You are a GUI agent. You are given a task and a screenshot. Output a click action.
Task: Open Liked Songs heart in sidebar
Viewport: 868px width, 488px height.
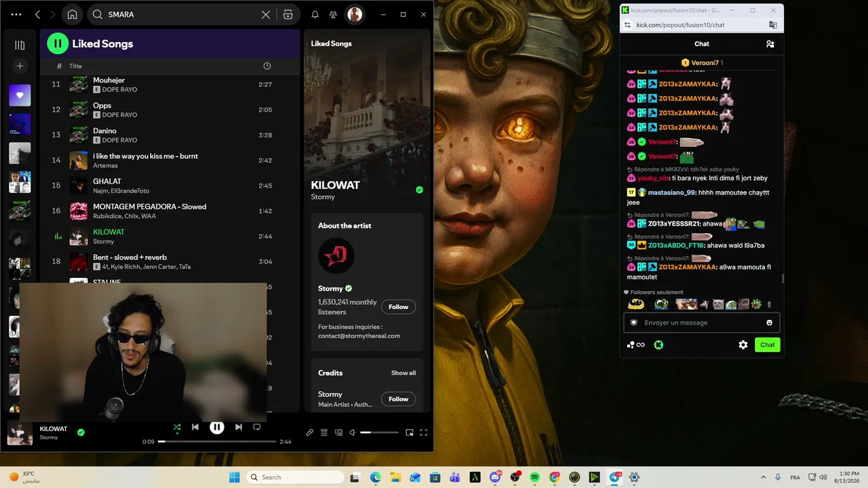20,96
